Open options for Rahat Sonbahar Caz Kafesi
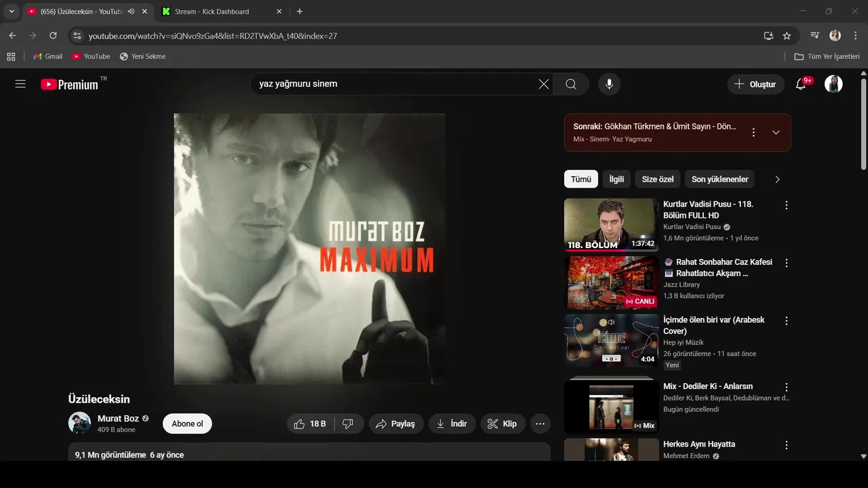The width and height of the screenshot is (868, 488). (x=787, y=263)
